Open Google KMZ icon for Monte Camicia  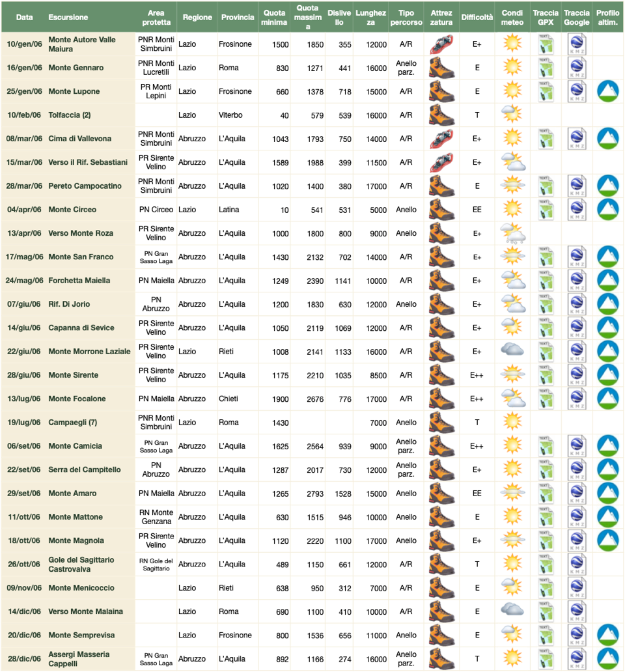[577, 446]
